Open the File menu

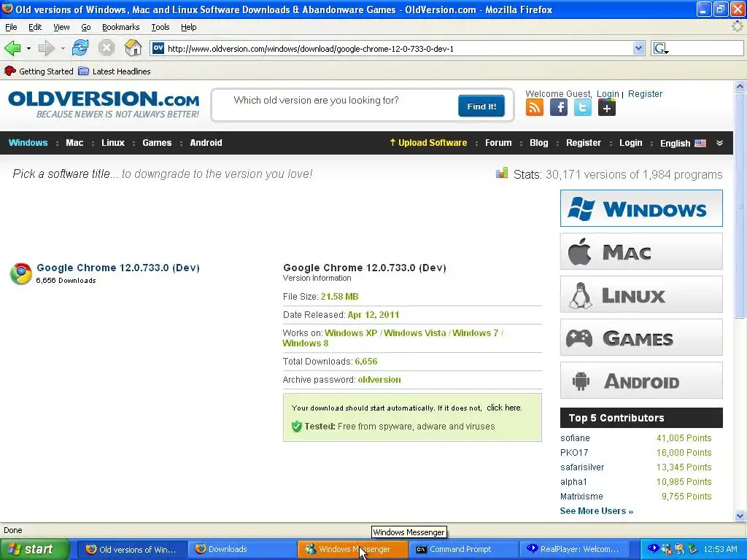[x=11, y=27]
